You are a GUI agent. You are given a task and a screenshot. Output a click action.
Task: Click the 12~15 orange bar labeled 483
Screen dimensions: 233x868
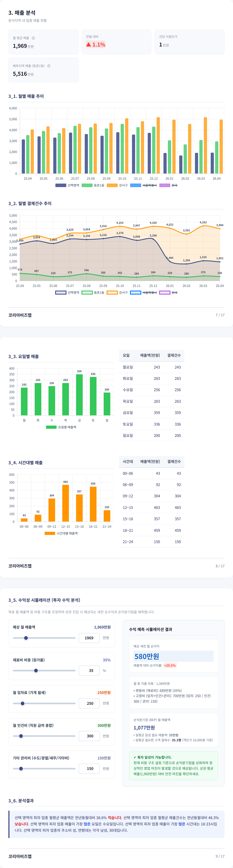pyautogui.click(x=66, y=503)
